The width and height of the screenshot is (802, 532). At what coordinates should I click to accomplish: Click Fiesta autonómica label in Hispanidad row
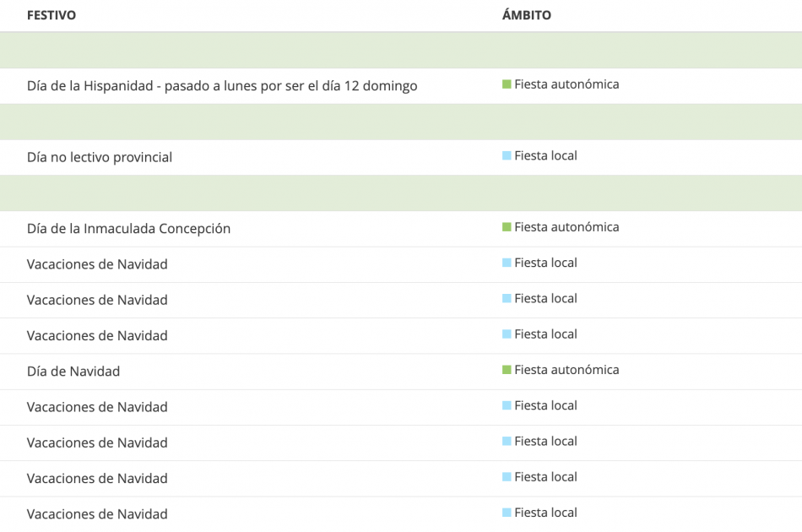click(x=566, y=84)
